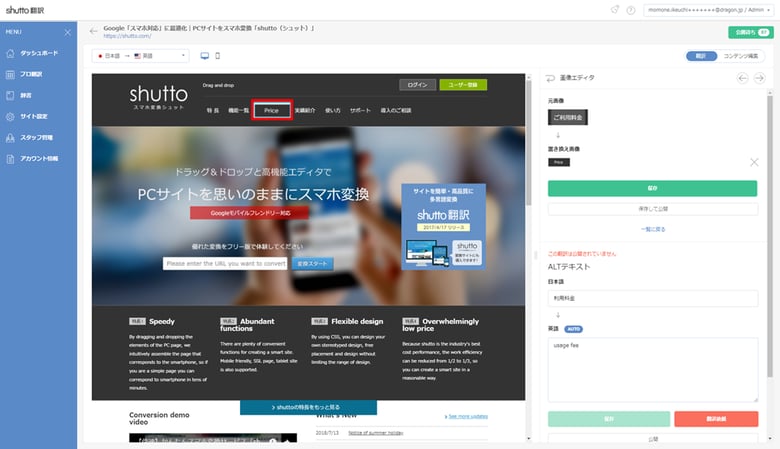Click the highlighted Price nav item in preview
Screen dimensions: 780x449
coord(272,110)
